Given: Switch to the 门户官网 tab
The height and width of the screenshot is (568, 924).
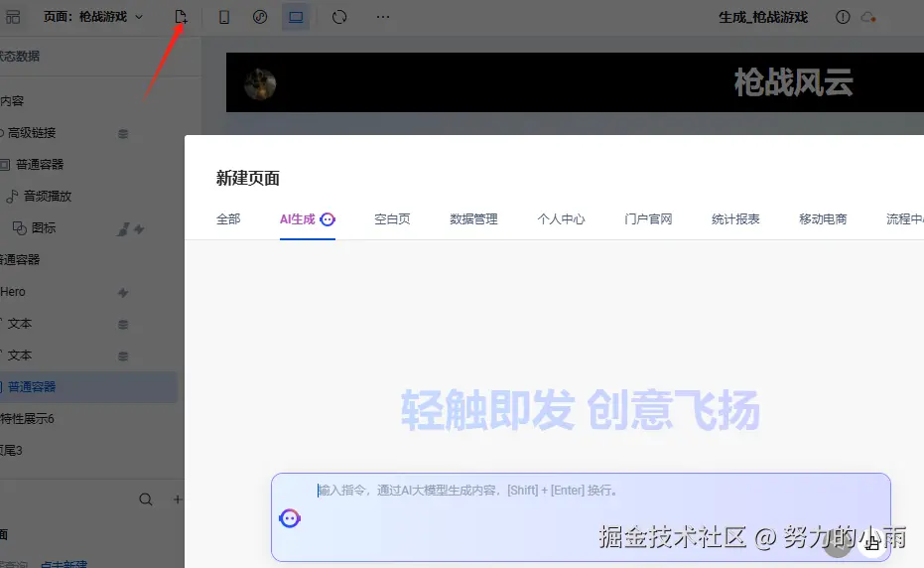Looking at the screenshot, I should [648, 218].
